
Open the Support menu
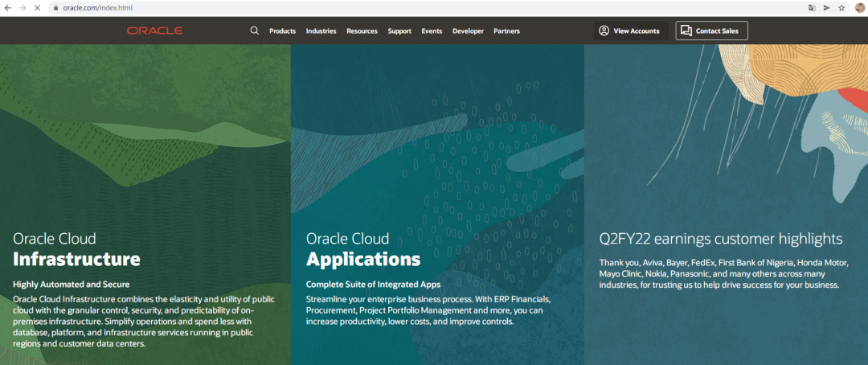[x=399, y=31]
